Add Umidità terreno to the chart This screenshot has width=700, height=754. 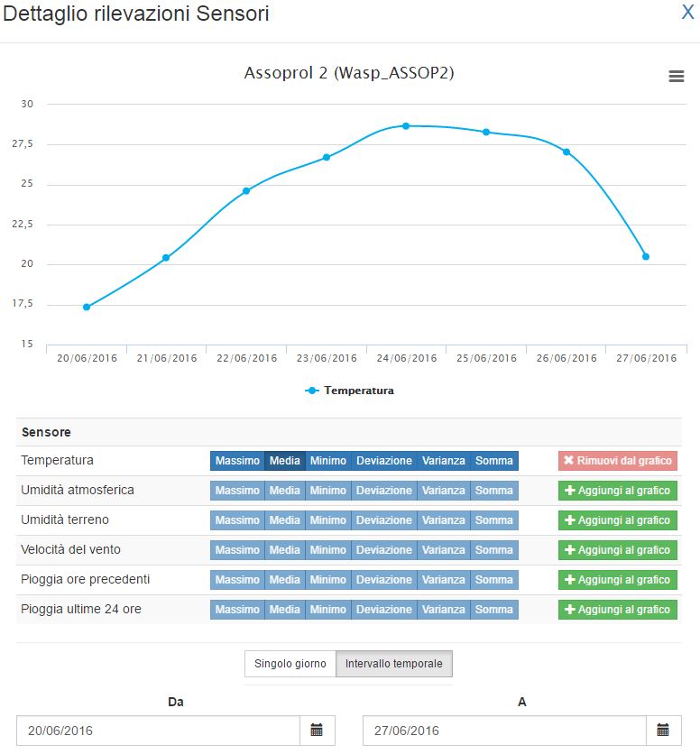tap(618, 520)
